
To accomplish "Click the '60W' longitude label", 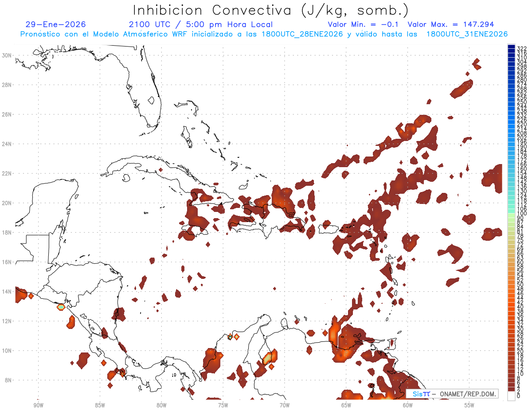I will [408, 405].
